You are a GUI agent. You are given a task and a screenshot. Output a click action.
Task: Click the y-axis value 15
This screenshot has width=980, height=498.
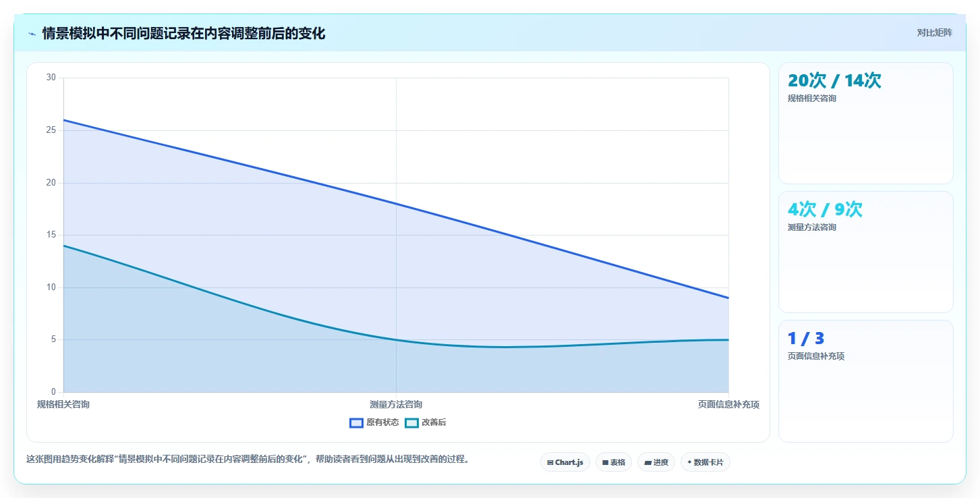pyautogui.click(x=51, y=235)
